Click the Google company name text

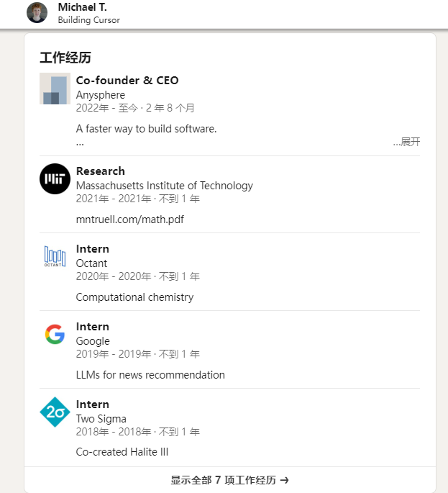tap(93, 341)
